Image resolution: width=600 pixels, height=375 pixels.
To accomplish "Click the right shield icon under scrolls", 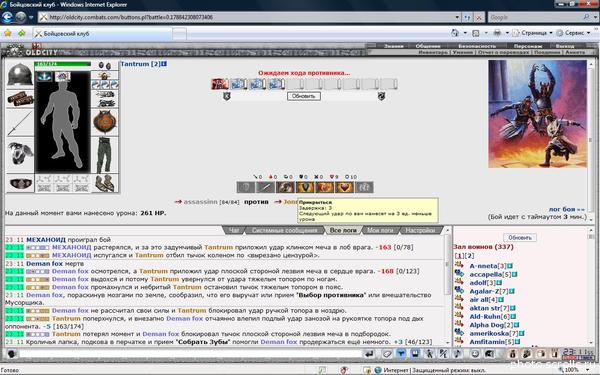I will pos(381,96).
